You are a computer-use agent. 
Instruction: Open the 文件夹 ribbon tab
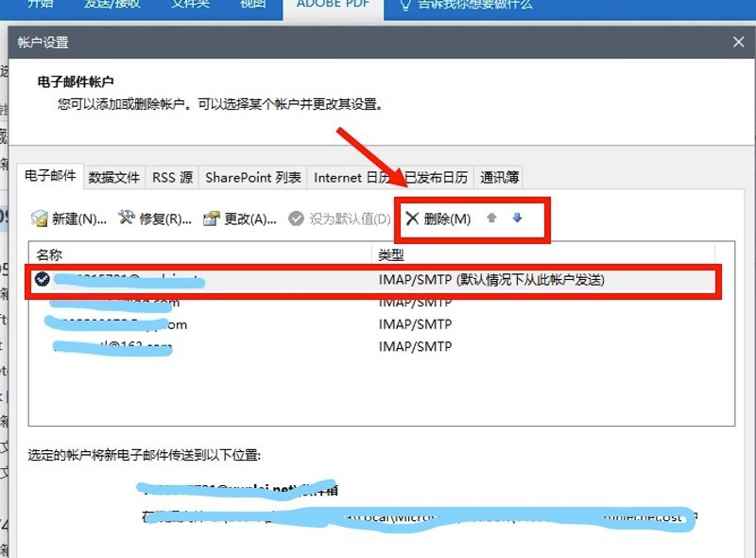191,5
